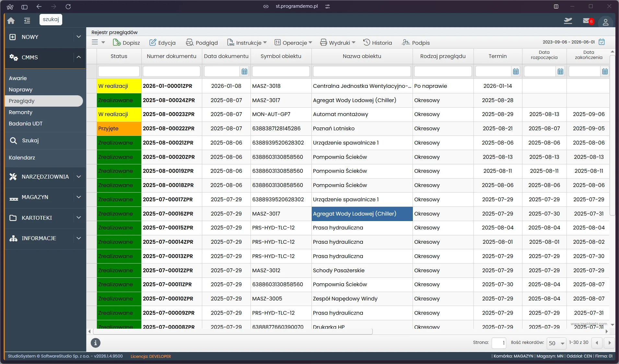Sort by Termin column header

click(x=497, y=56)
